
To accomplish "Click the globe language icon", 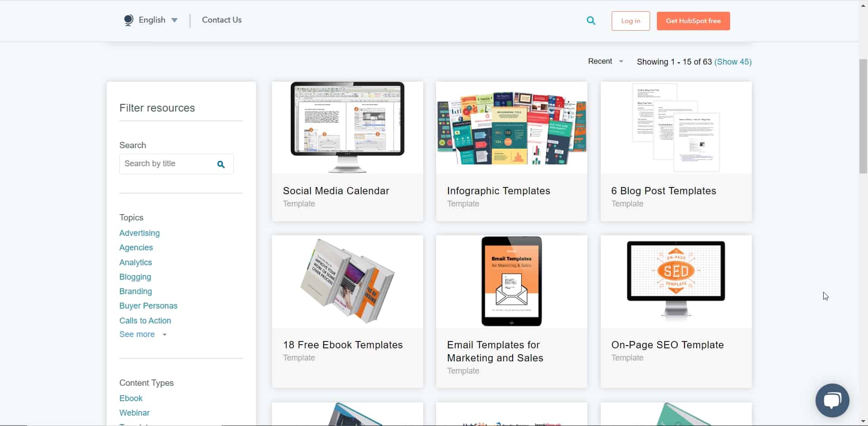I will 128,20.
